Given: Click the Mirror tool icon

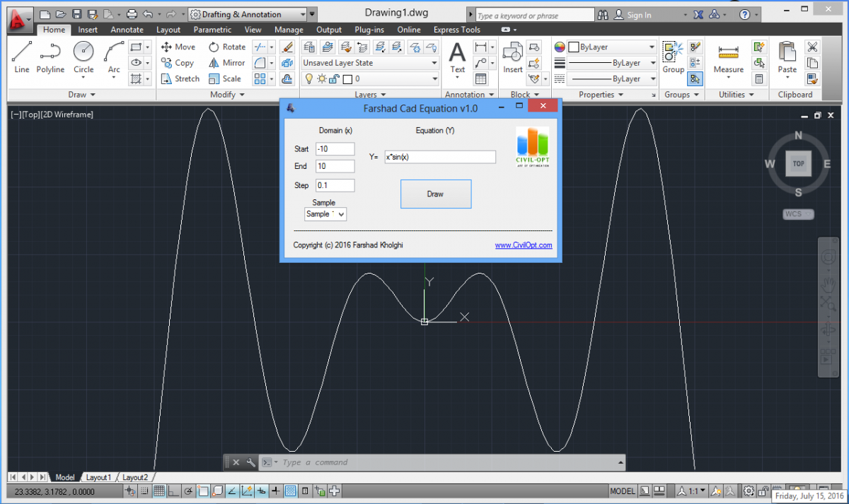Looking at the screenshot, I should click(214, 63).
